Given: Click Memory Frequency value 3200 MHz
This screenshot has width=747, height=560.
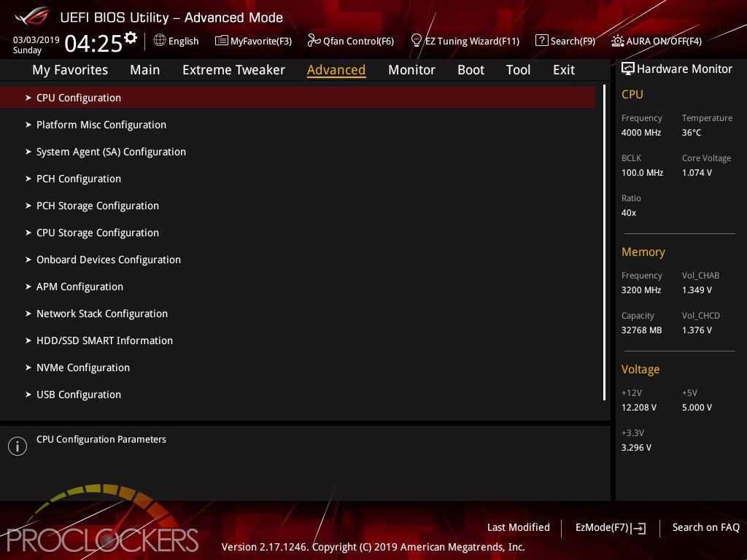Looking at the screenshot, I should click(641, 290).
